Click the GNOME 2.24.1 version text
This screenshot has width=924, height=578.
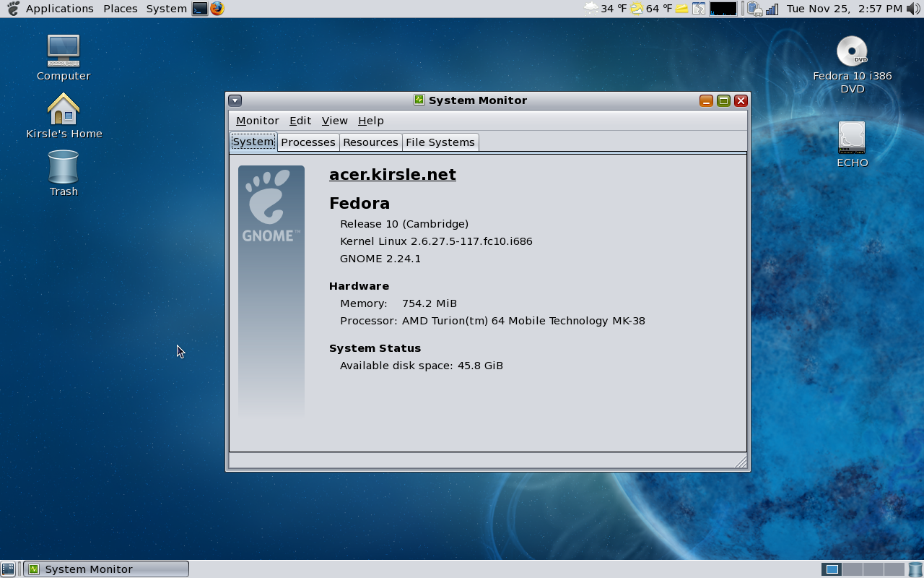pyautogui.click(x=380, y=259)
